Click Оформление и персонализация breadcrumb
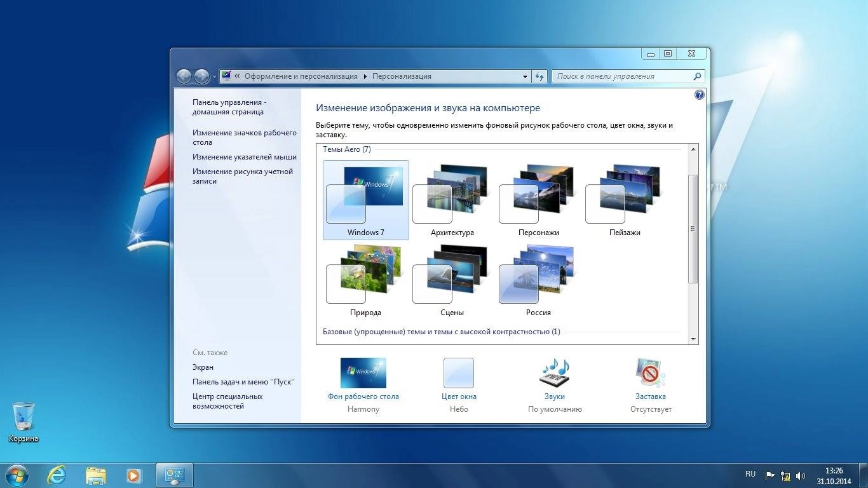The width and height of the screenshot is (868, 488). [x=301, y=76]
